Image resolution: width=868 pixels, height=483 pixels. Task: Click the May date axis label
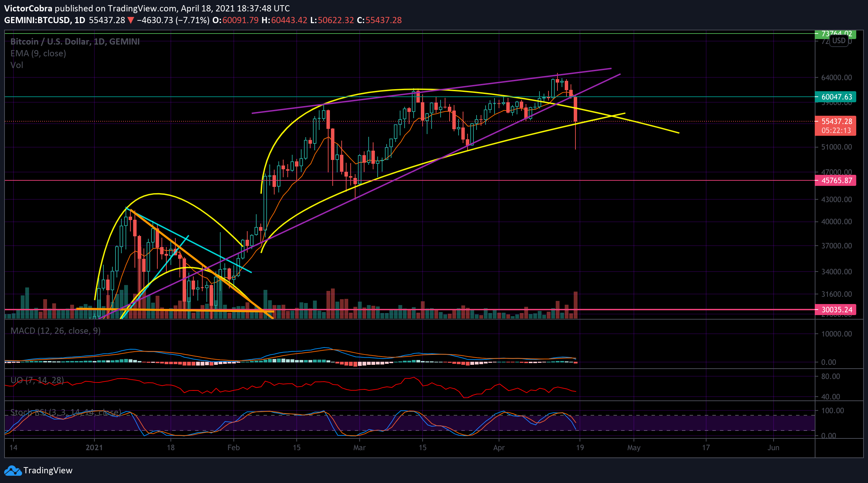[634, 448]
